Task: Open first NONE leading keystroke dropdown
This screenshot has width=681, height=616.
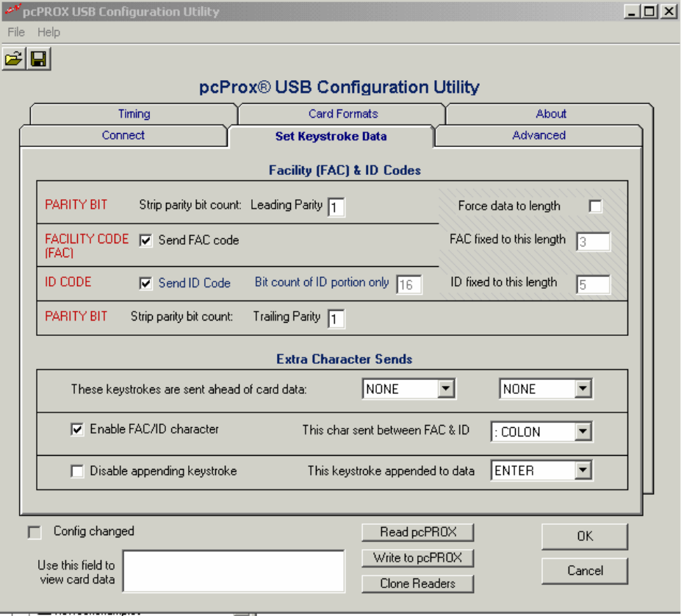Action: point(446,389)
